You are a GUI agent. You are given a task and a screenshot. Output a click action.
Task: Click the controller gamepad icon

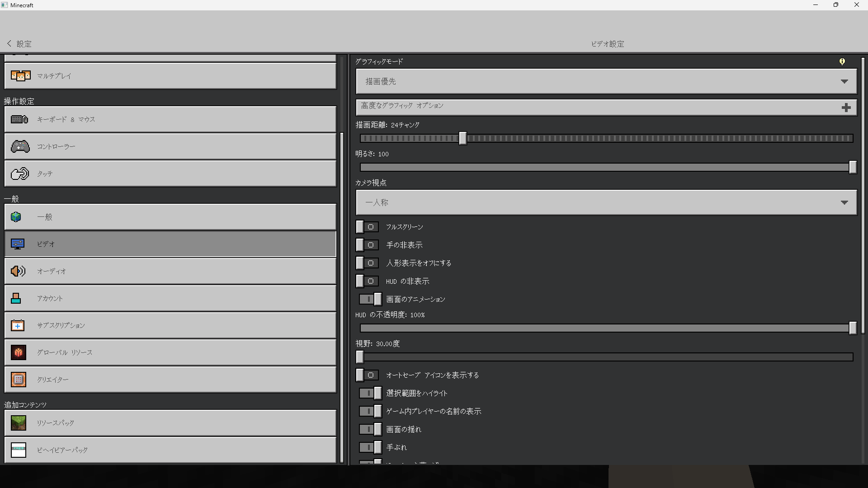[20, 146]
